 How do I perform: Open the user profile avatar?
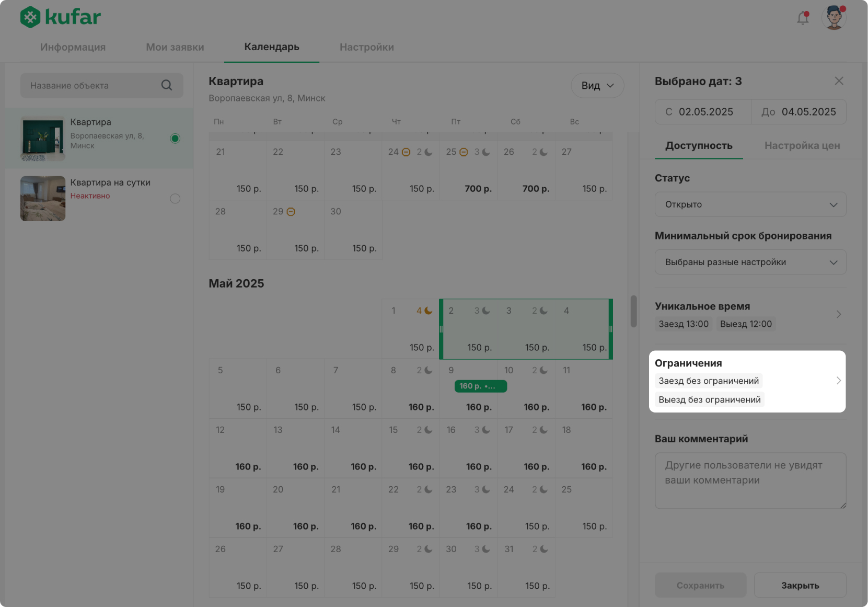pyautogui.click(x=834, y=18)
